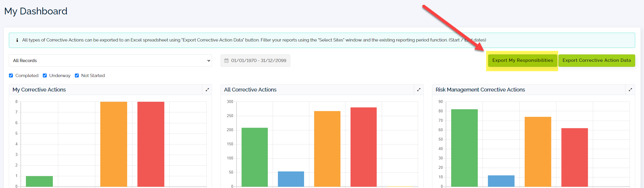The image size is (644, 188).
Task: Open the All Records dropdown
Action: click(110, 61)
